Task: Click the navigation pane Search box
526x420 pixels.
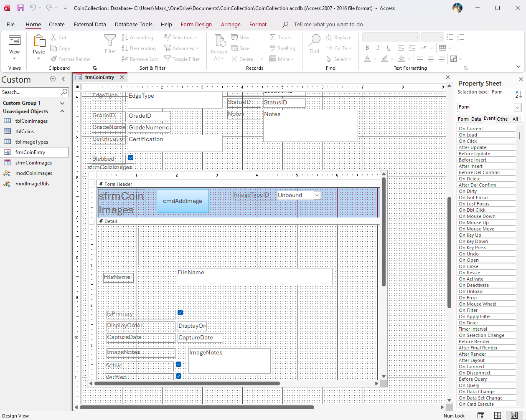Action: point(30,92)
